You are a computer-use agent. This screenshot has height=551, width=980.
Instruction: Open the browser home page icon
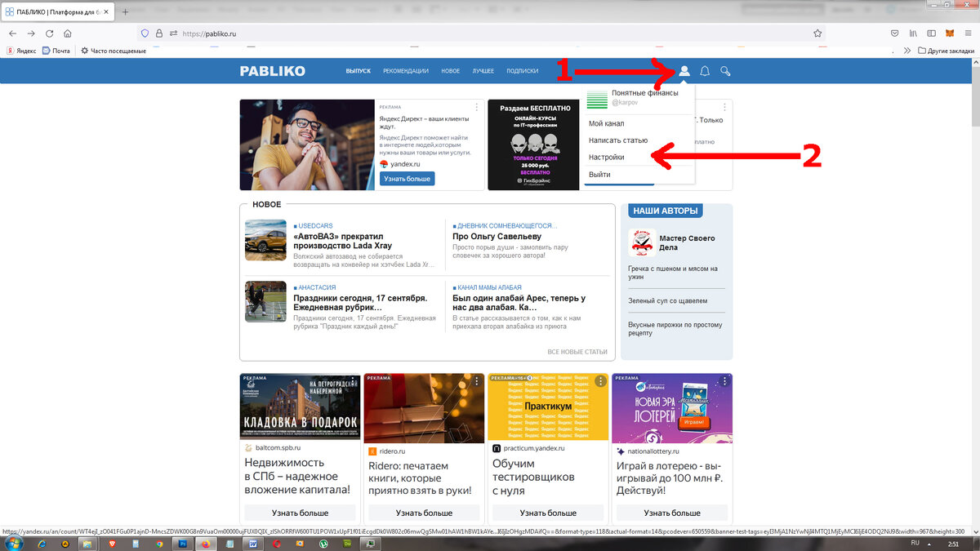[x=68, y=33]
